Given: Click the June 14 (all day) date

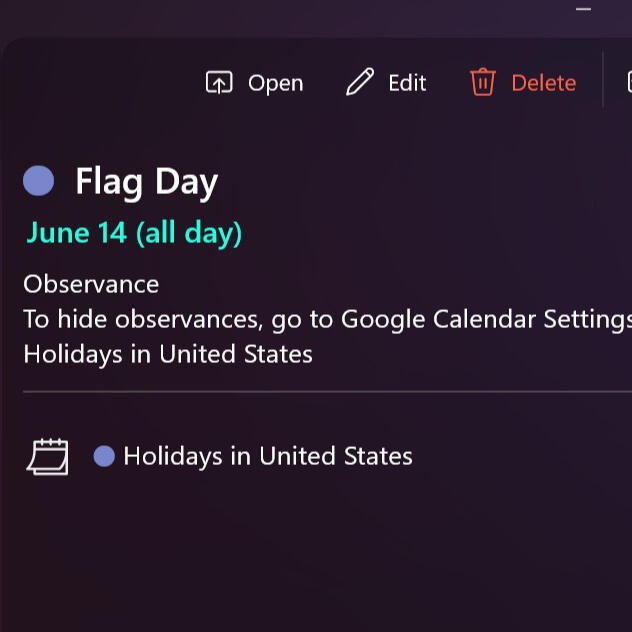Looking at the screenshot, I should point(134,233).
